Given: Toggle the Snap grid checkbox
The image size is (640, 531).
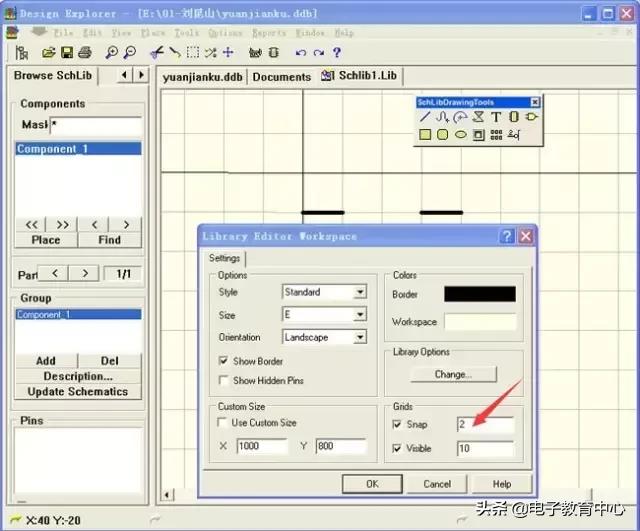Looking at the screenshot, I should (x=397, y=424).
